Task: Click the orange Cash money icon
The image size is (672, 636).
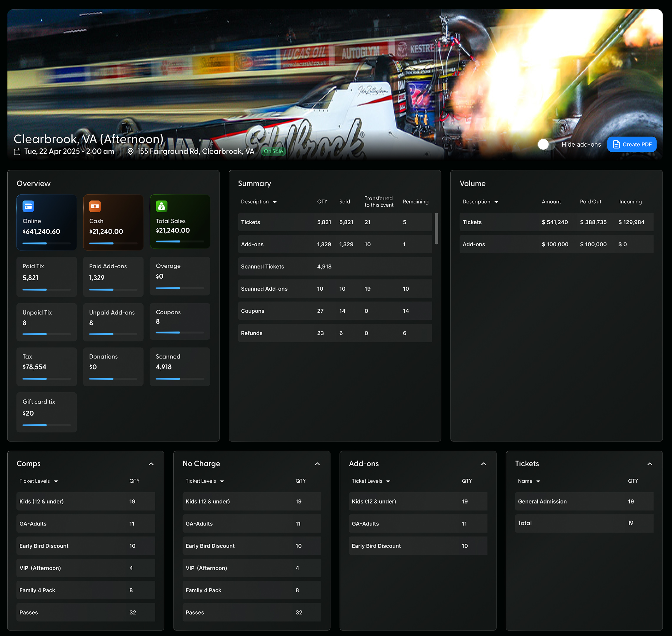Action: 95,206
